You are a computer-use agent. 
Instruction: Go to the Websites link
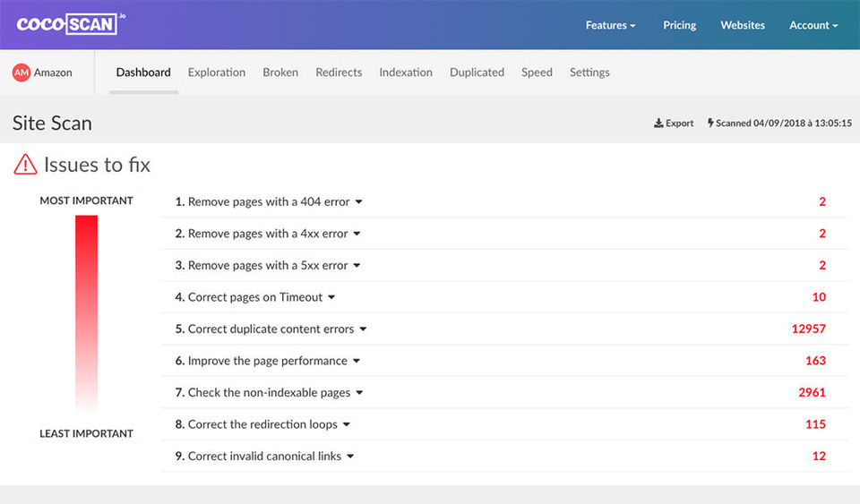point(743,25)
